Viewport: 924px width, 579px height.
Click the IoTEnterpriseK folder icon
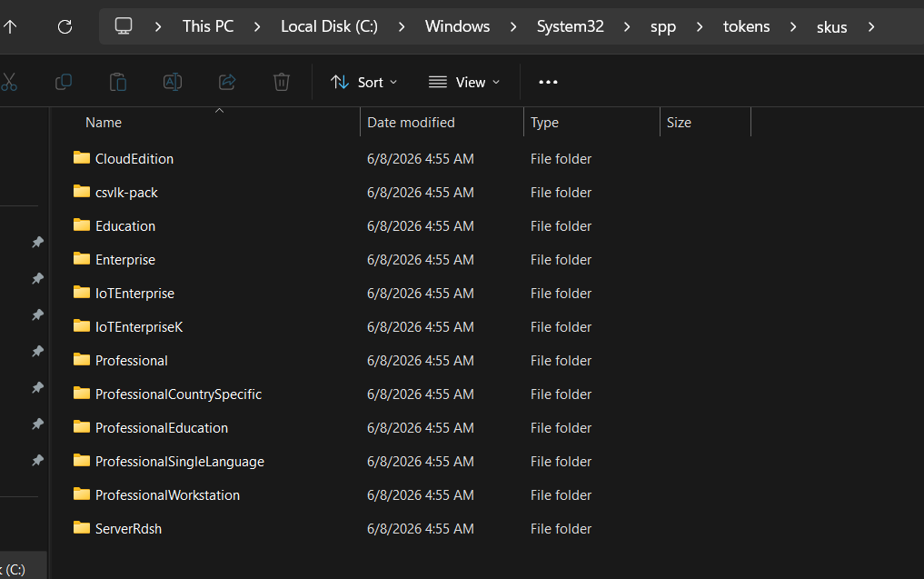(x=82, y=325)
